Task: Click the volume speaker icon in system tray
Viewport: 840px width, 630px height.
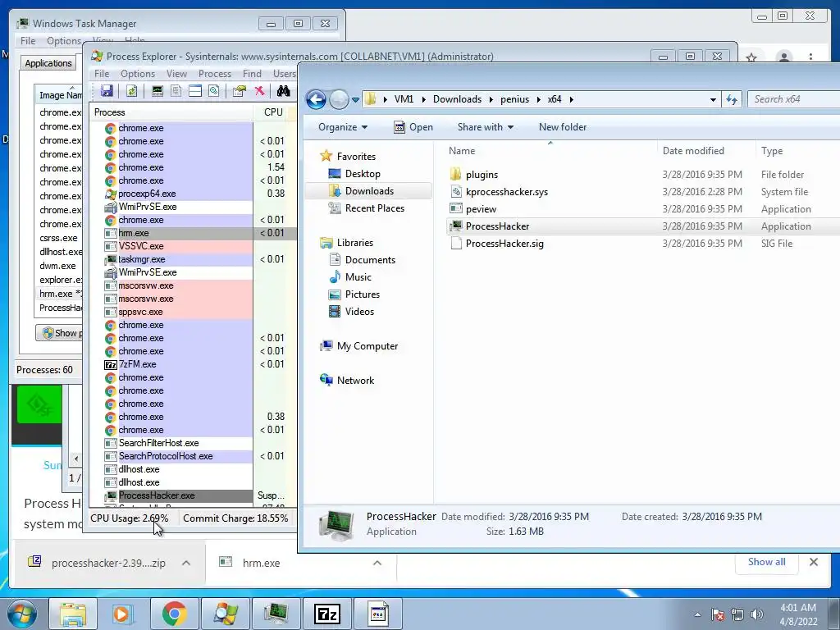Action: tap(757, 614)
